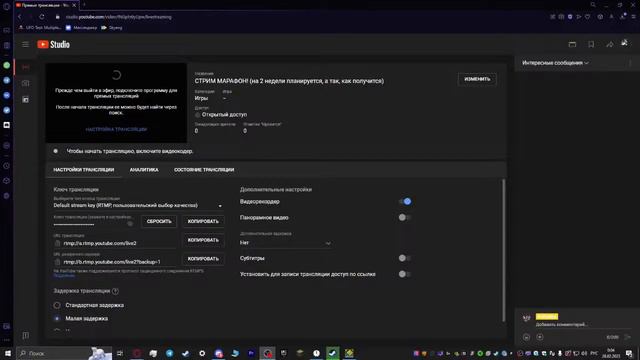640x360 pixels.
Task: Open the Windows notification center icon
Action: point(629,353)
